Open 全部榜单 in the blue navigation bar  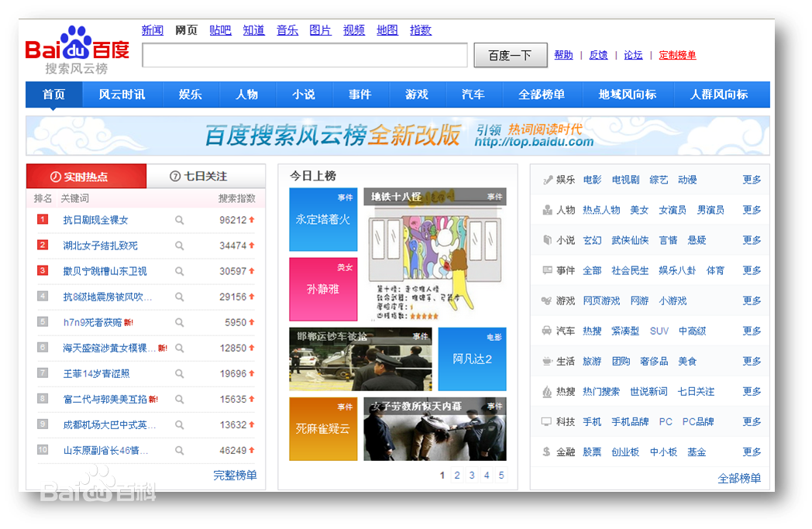click(x=542, y=94)
